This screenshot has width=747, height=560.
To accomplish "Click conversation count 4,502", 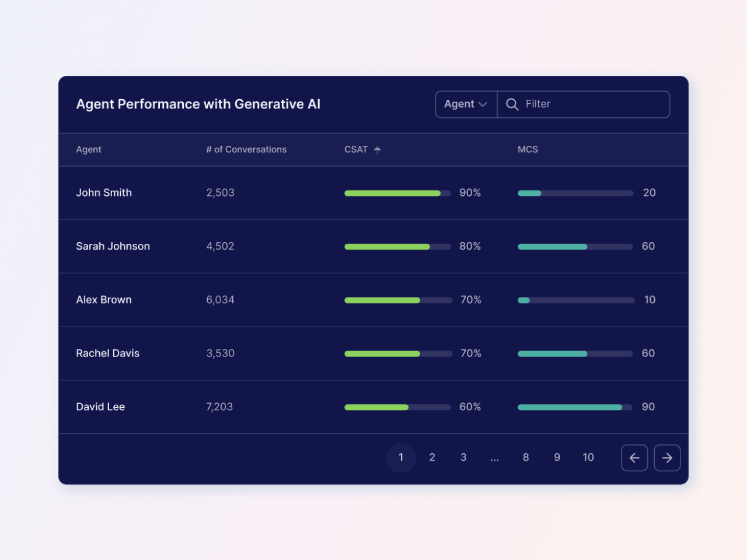I will 220,247.
